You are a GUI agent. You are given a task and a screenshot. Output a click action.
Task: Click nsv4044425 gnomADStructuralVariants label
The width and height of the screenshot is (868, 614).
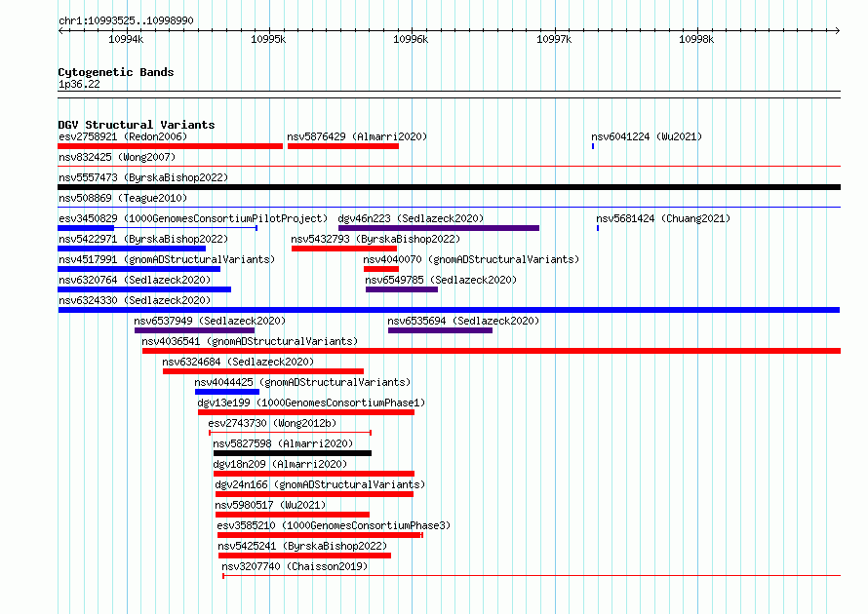pos(302,382)
